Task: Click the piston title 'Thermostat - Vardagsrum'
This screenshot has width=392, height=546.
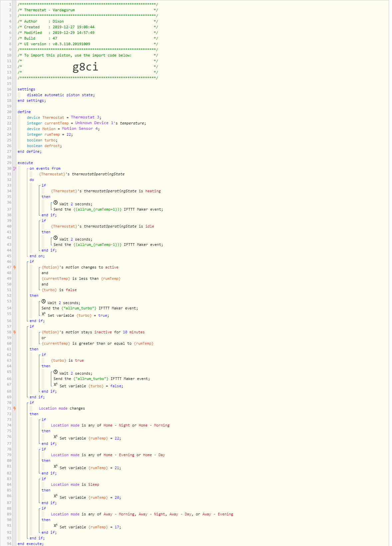Action: (49, 10)
